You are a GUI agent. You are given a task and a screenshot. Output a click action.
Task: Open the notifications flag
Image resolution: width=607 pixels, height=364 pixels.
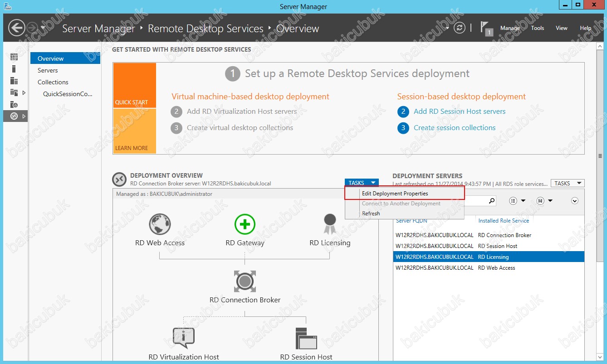coord(486,28)
